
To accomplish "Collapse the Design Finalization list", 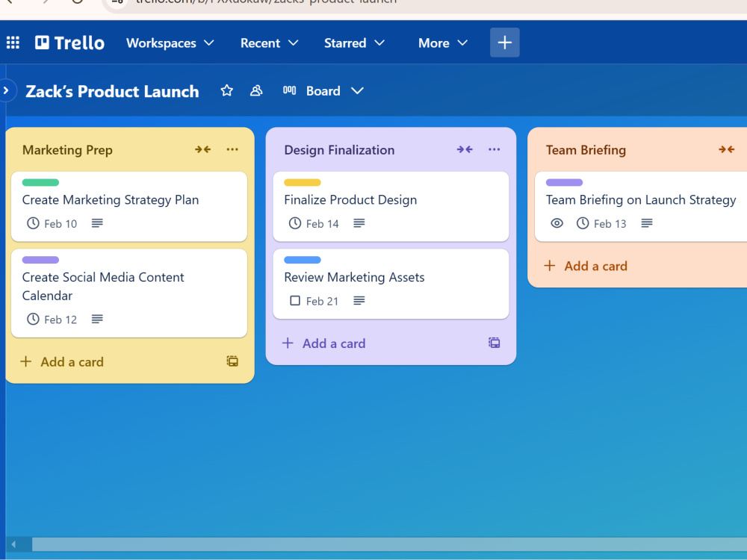I will (x=465, y=149).
